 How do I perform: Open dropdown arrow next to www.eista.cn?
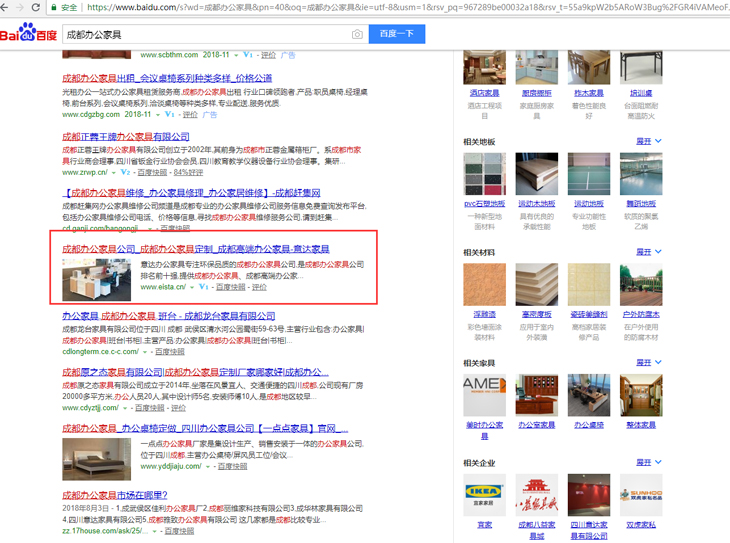coord(192,287)
